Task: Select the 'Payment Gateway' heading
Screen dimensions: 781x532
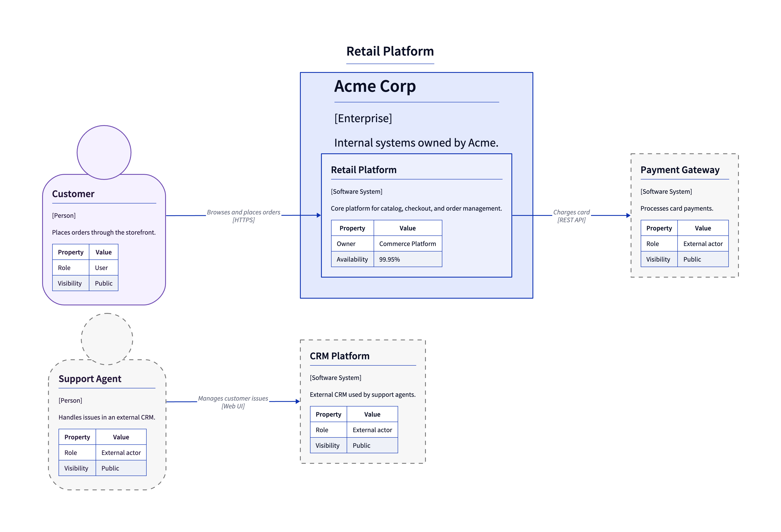Action: (680, 170)
